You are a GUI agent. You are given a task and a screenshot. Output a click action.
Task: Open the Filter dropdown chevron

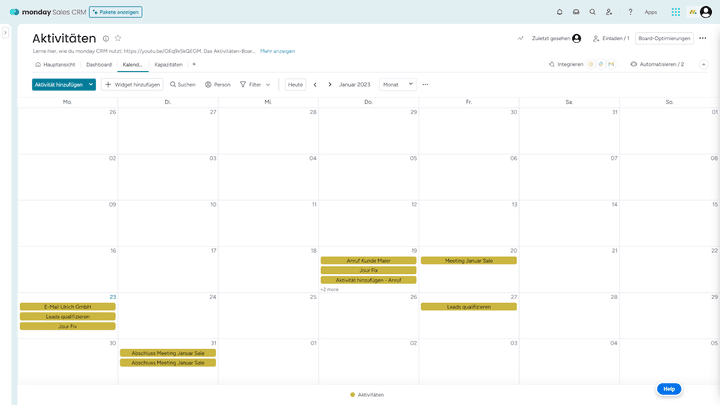(268, 85)
